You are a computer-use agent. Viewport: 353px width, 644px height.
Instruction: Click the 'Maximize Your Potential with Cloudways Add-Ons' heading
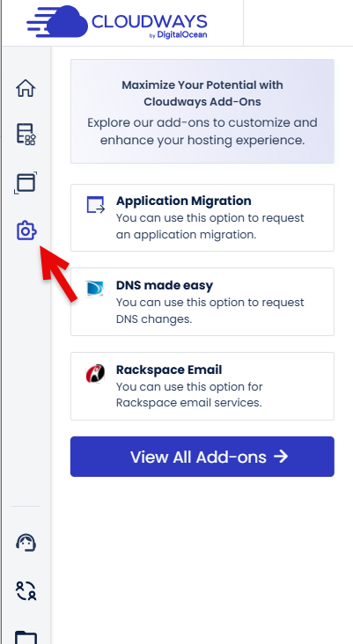[202, 93]
